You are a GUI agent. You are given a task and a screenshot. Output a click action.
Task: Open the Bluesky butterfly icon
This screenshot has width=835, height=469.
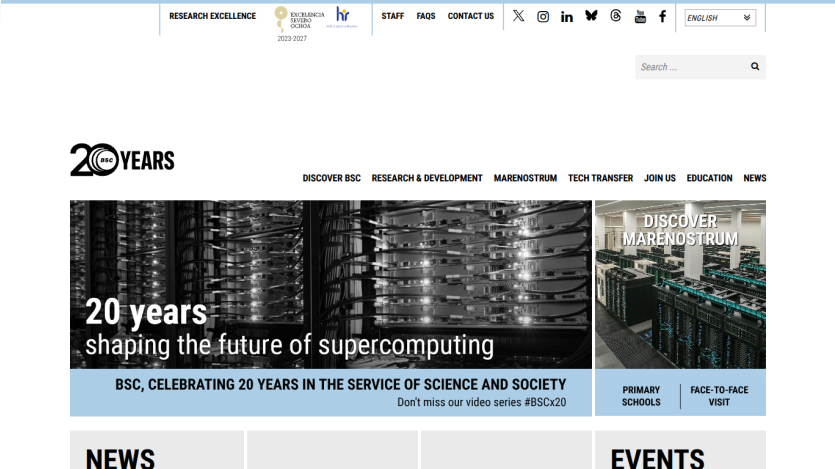591,16
